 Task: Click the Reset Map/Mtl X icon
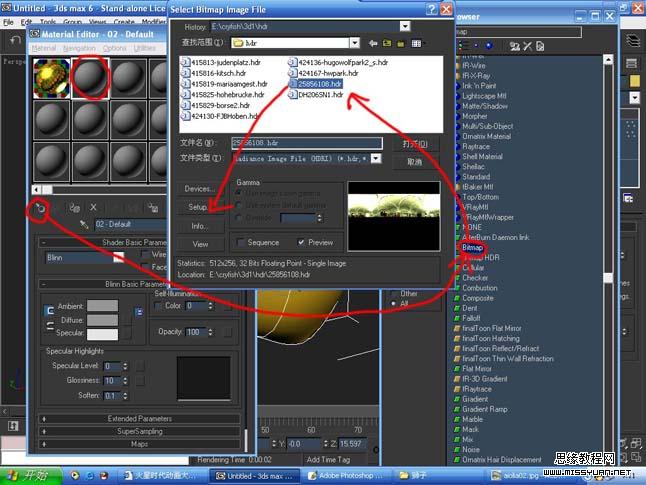pos(94,207)
